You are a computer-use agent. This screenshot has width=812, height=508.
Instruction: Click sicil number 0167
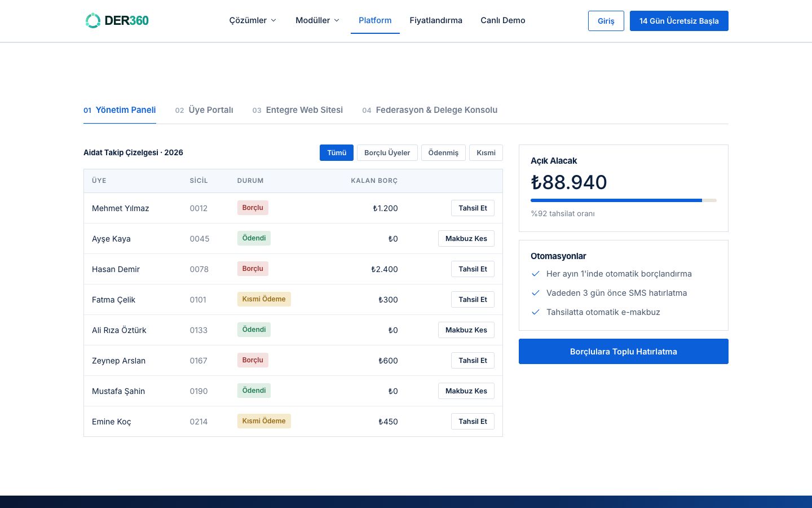tap(198, 361)
